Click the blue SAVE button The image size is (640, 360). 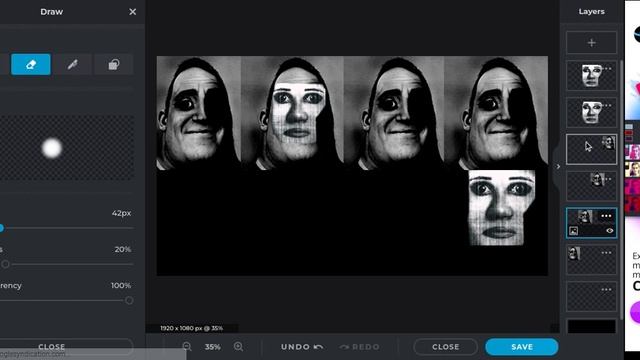(522, 347)
